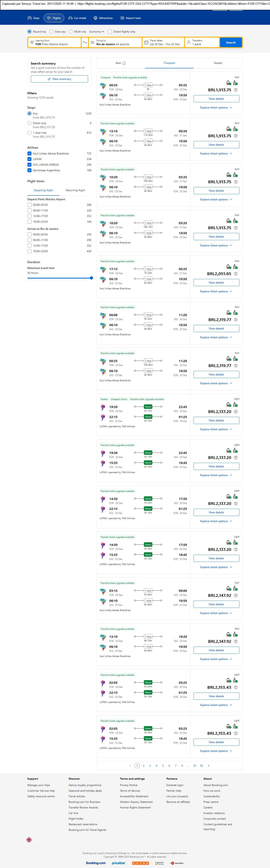Click the swap origin and destination arrows icon

[x=85, y=42]
